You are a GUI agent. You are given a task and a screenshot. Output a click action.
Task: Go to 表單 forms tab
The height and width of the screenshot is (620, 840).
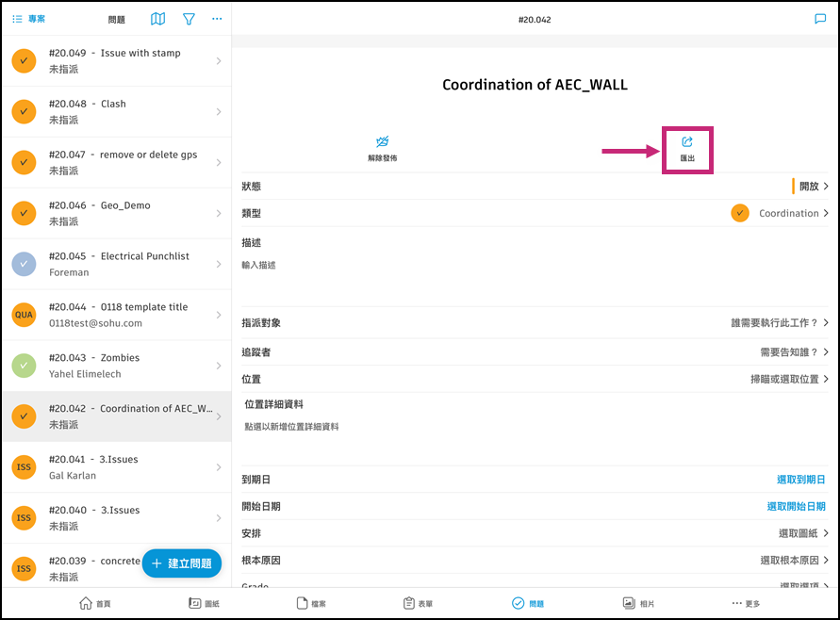point(419,603)
